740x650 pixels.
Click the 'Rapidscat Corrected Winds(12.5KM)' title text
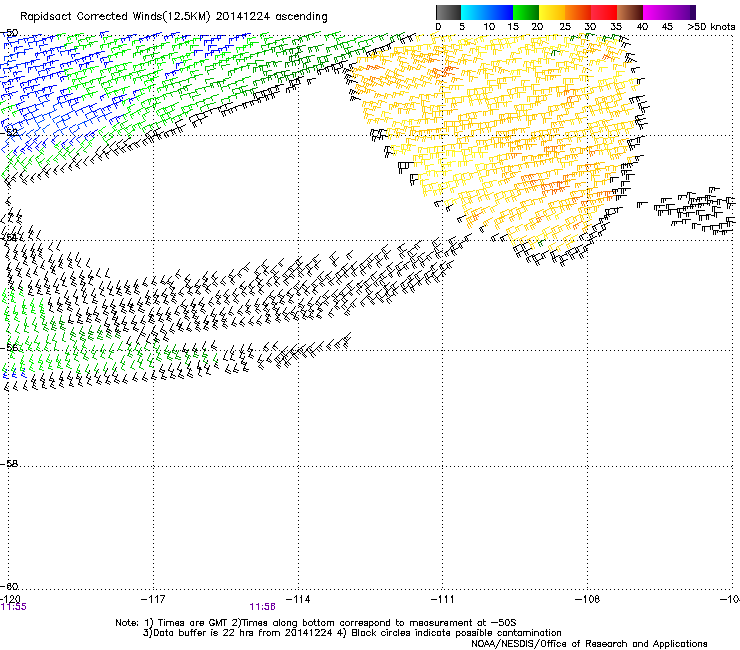[x=115, y=17]
